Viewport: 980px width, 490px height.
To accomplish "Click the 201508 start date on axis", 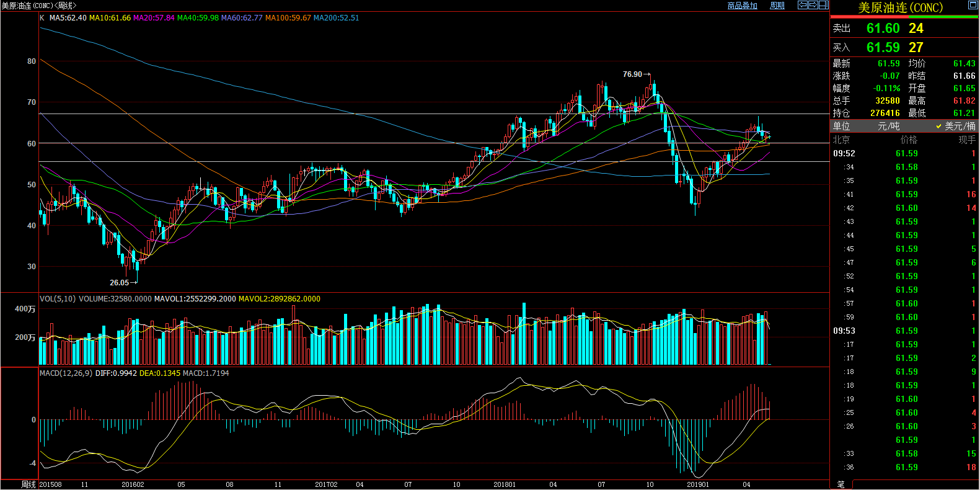I will pyautogui.click(x=51, y=484).
